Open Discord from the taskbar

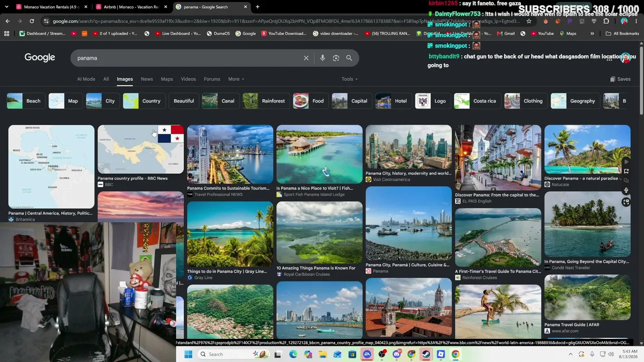(x=396, y=354)
